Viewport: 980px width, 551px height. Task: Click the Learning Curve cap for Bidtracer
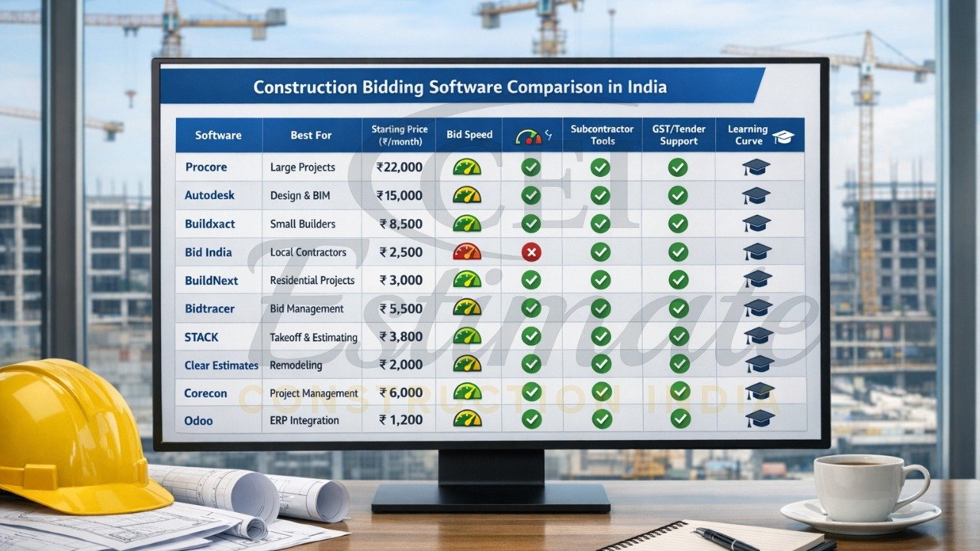coord(758,308)
